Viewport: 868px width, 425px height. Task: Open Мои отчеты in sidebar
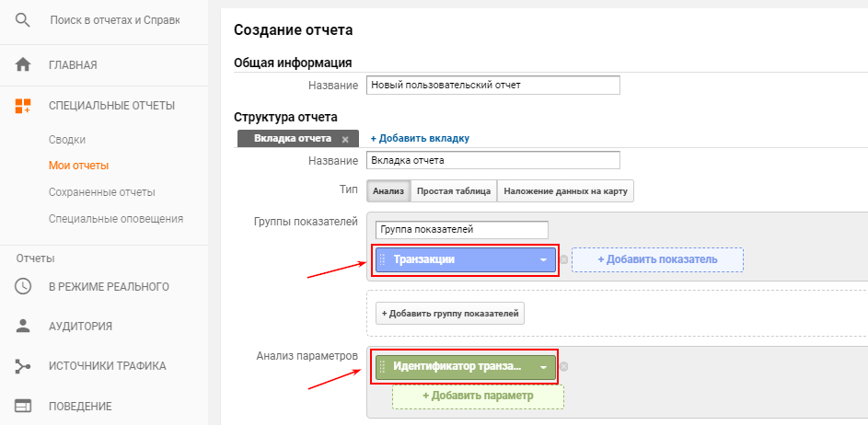pyautogui.click(x=78, y=166)
